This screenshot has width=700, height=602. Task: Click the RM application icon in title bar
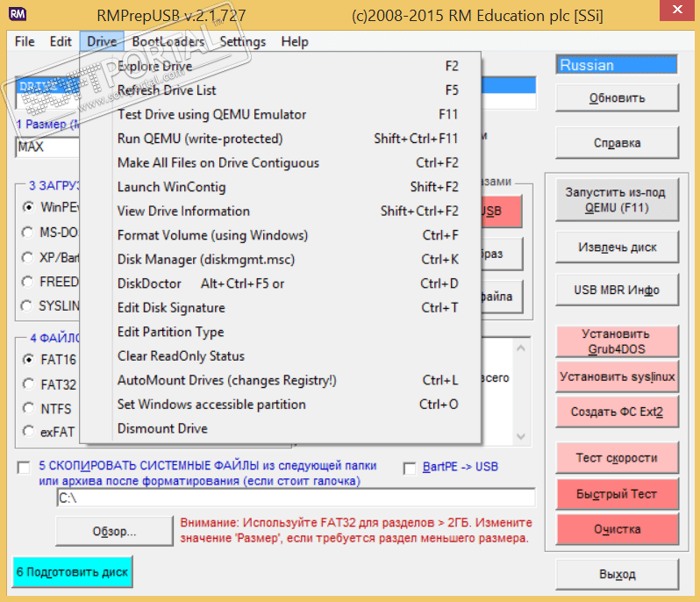18,14
